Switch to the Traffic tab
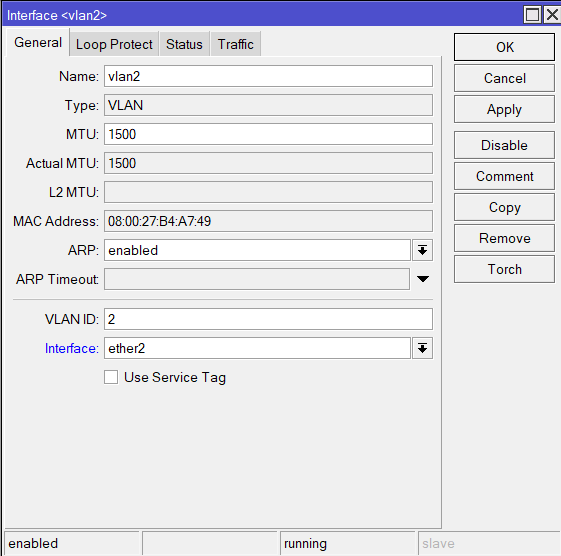The image size is (561, 556). pos(235,44)
